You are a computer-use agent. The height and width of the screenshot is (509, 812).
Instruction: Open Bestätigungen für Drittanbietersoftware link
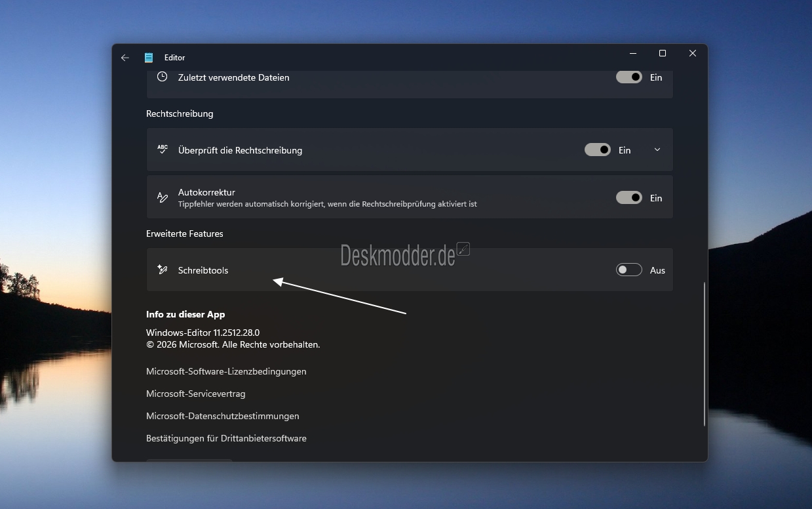[226, 438]
